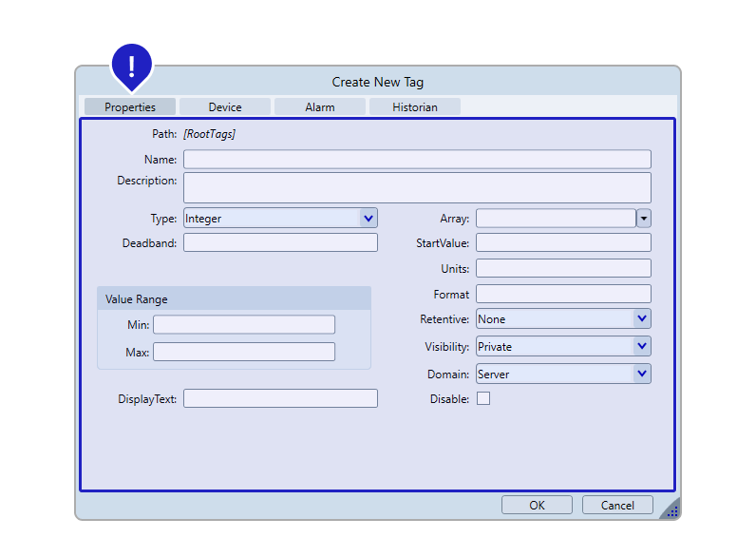Toggle the Disable checkbox
Screen dimensions: 756x557
(x=483, y=399)
